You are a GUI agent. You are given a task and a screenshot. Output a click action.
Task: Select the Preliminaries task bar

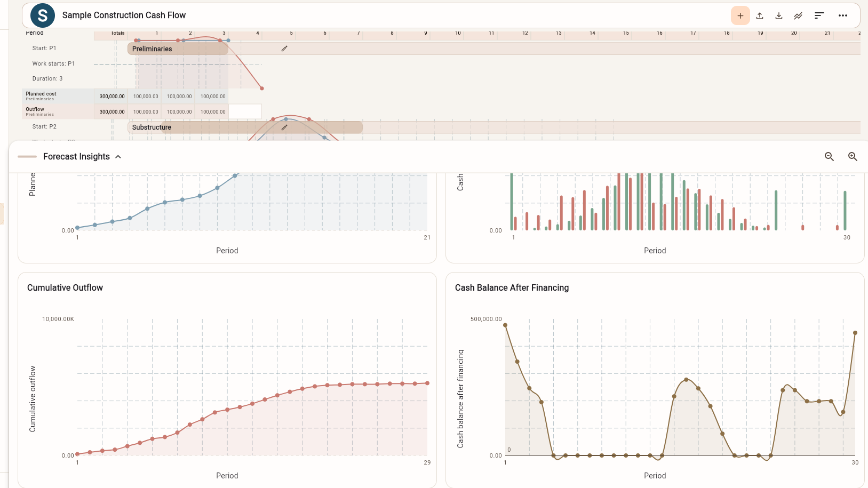click(178, 49)
